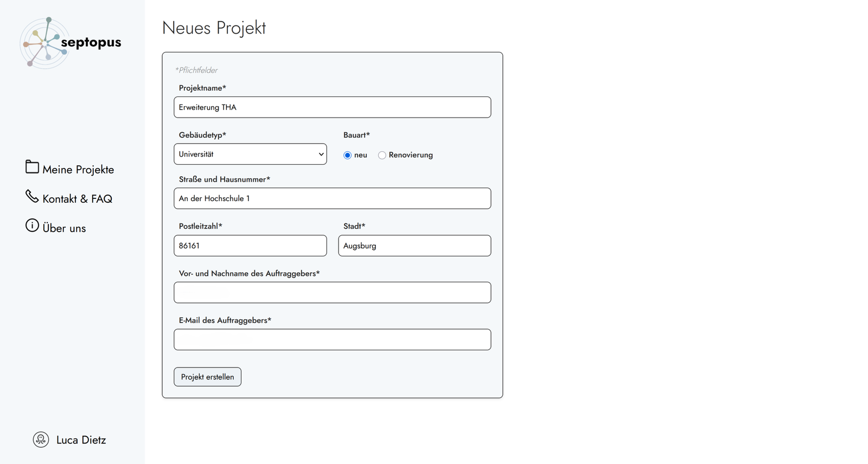Click into the Stadt field
Image resolution: width=868 pixels, height=464 pixels.
pos(414,246)
